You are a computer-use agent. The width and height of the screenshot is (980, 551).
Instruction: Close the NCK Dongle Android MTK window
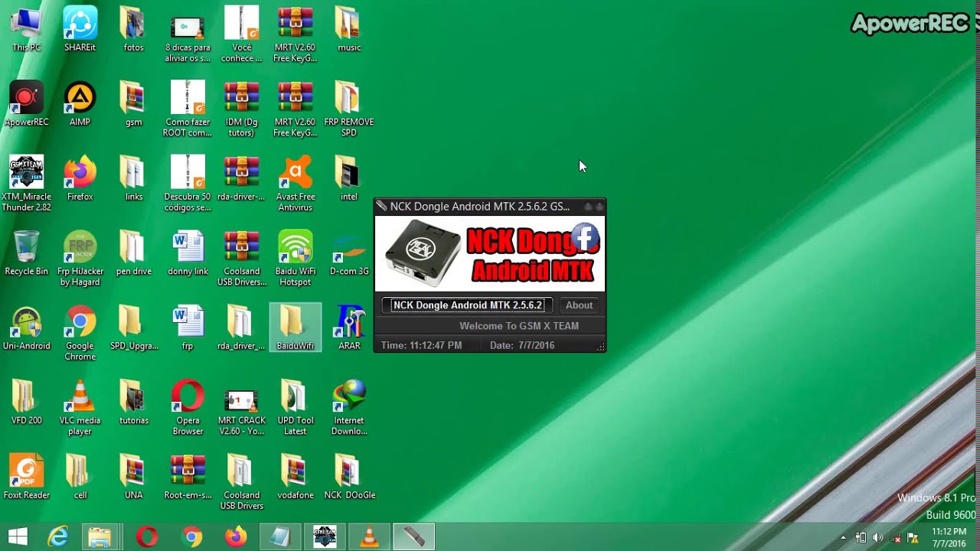[599, 207]
